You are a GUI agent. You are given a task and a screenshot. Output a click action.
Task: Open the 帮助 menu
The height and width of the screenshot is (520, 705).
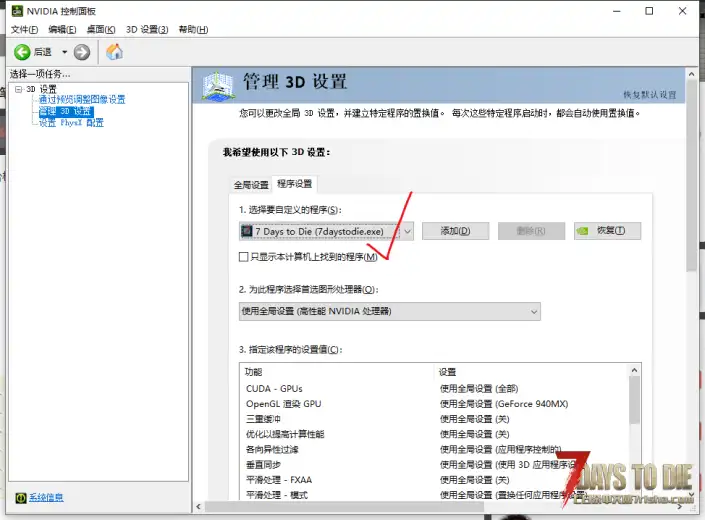[x=193, y=30]
